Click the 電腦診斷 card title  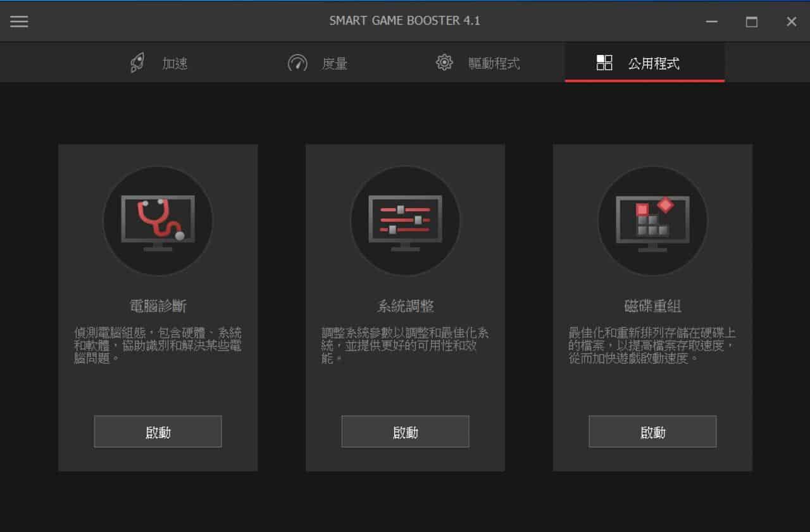coord(158,307)
